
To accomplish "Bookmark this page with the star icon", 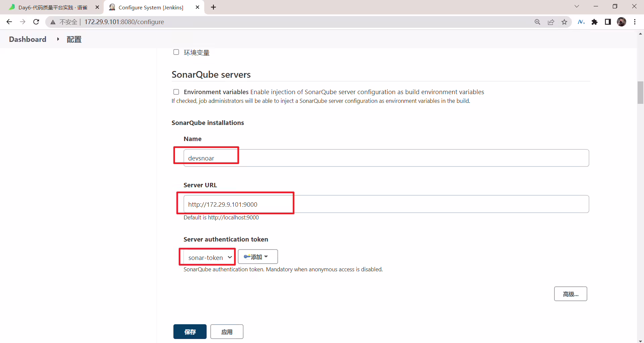I will tap(564, 22).
